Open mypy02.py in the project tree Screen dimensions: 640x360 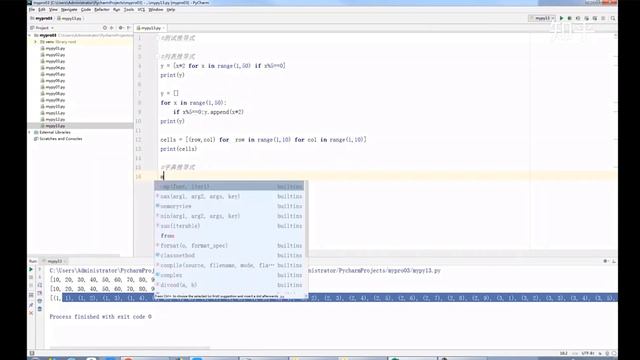(x=53, y=55)
